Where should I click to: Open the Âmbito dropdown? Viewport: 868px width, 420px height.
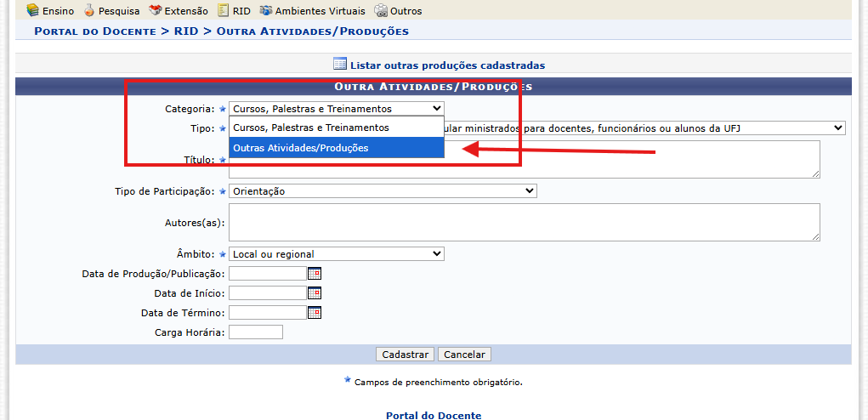[x=336, y=254]
